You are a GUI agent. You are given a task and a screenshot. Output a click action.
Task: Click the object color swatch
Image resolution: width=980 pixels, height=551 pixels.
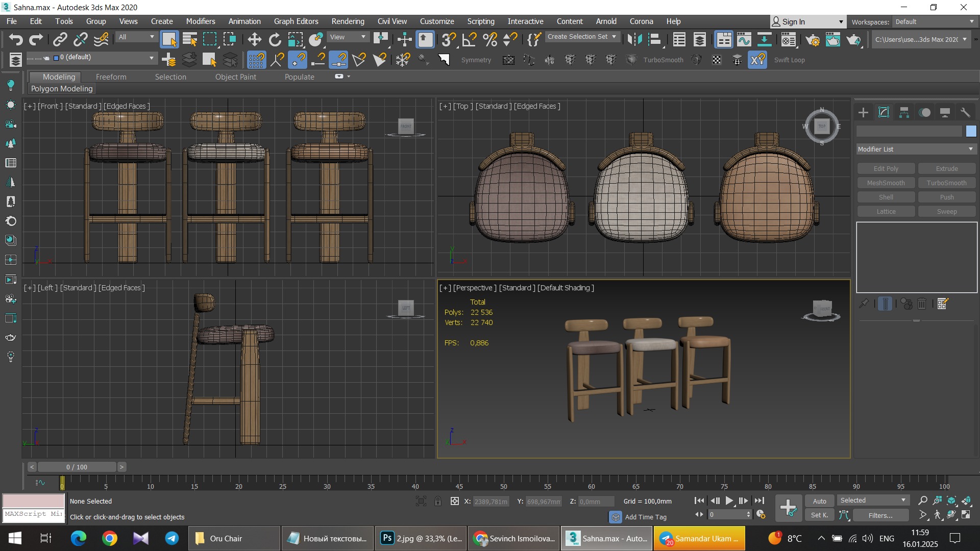click(971, 132)
